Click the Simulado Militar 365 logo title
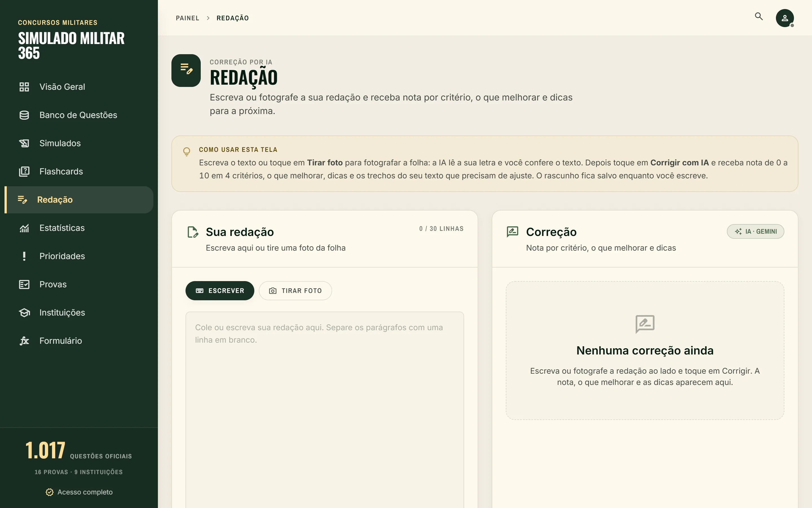Viewport: 812px width, 508px height. click(71, 46)
